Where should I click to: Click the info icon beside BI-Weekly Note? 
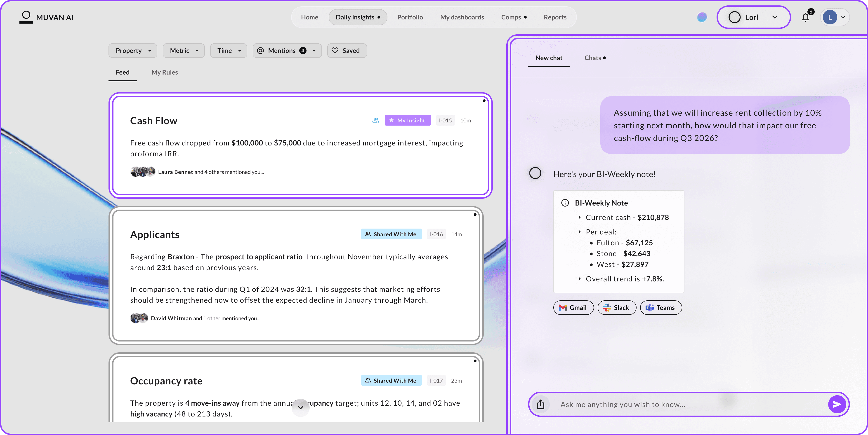click(565, 203)
